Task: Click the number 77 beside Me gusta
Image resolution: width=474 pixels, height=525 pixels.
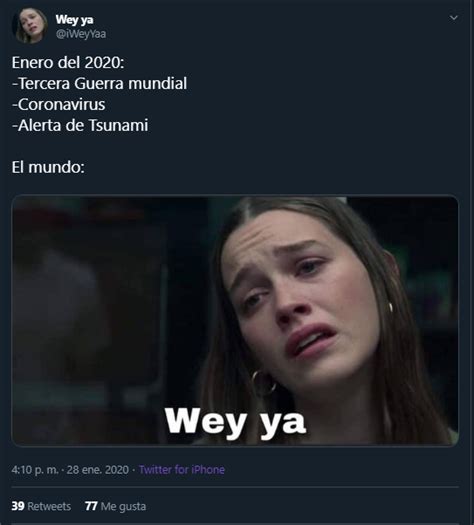Action: 91,506
